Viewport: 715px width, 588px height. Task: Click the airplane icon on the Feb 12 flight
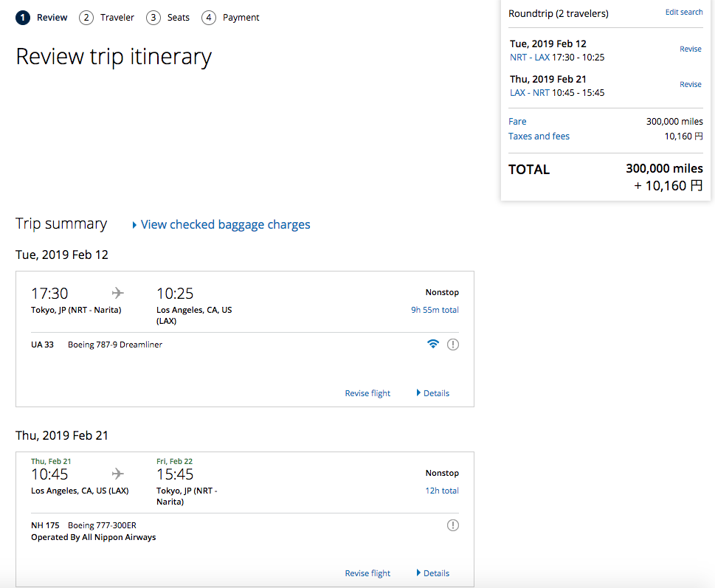pos(117,293)
